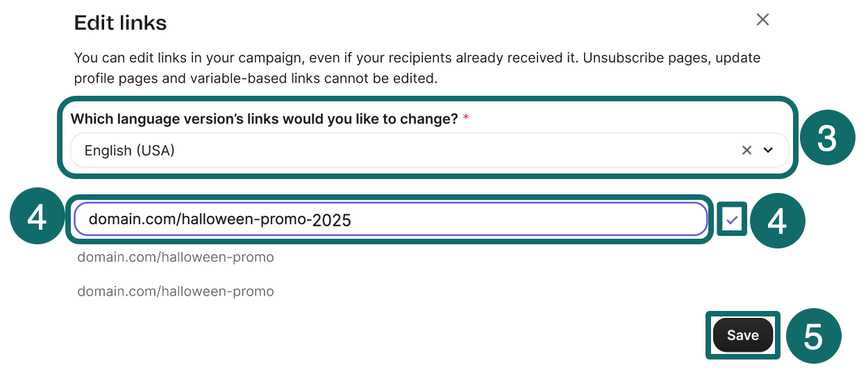Image resolution: width=868 pixels, height=372 pixels.
Task: Click the step 4 badge left of URL field
Action: 37,219
